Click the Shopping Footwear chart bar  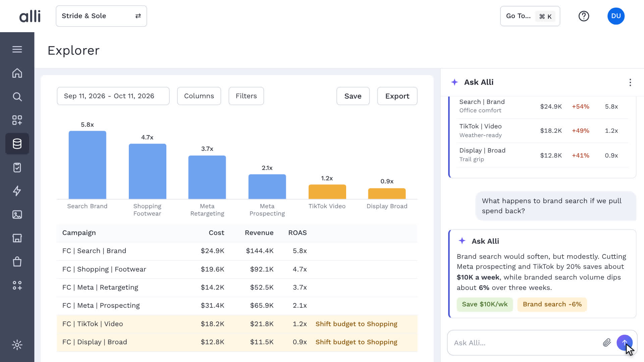pyautogui.click(x=147, y=171)
